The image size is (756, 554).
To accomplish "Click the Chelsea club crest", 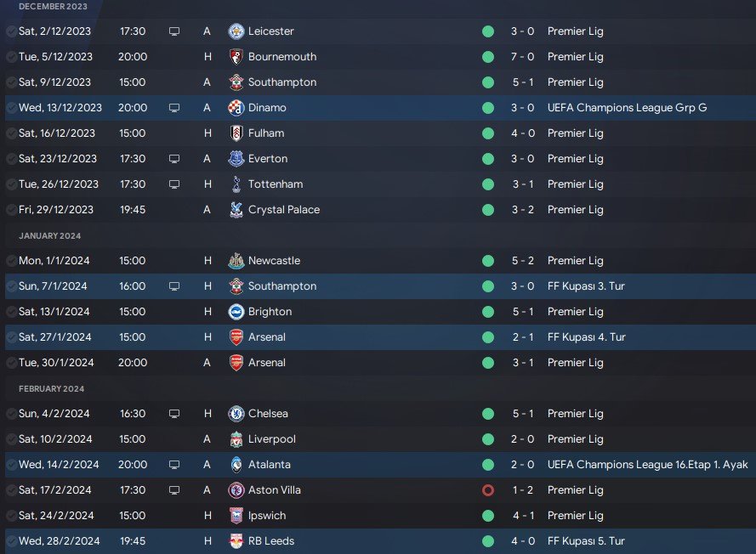I will (236, 414).
